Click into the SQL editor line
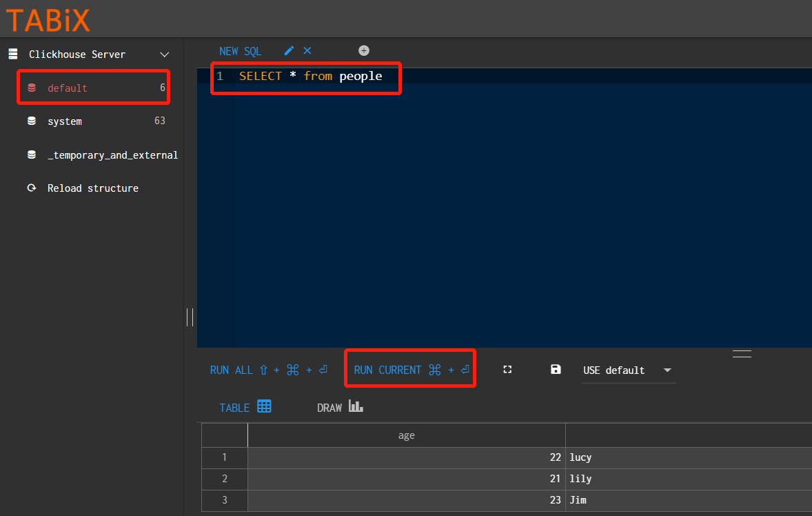812x516 pixels. point(311,76)
